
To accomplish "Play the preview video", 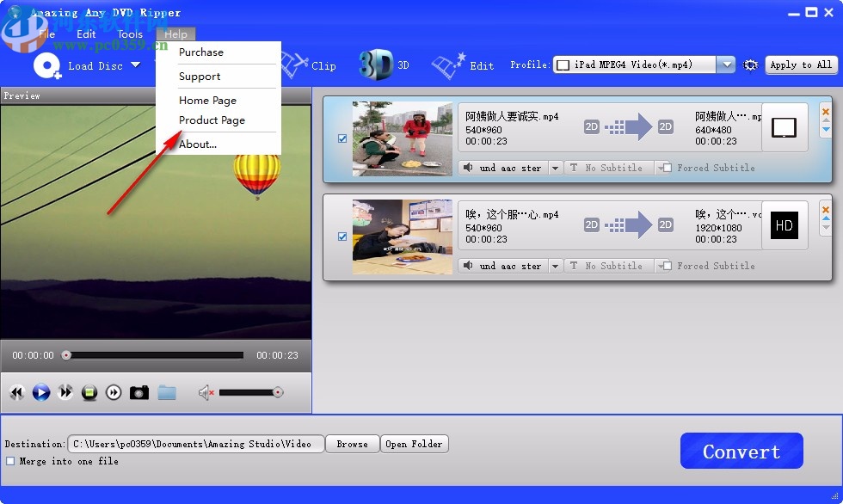I will pyautogui.click(x=41, y=392).
